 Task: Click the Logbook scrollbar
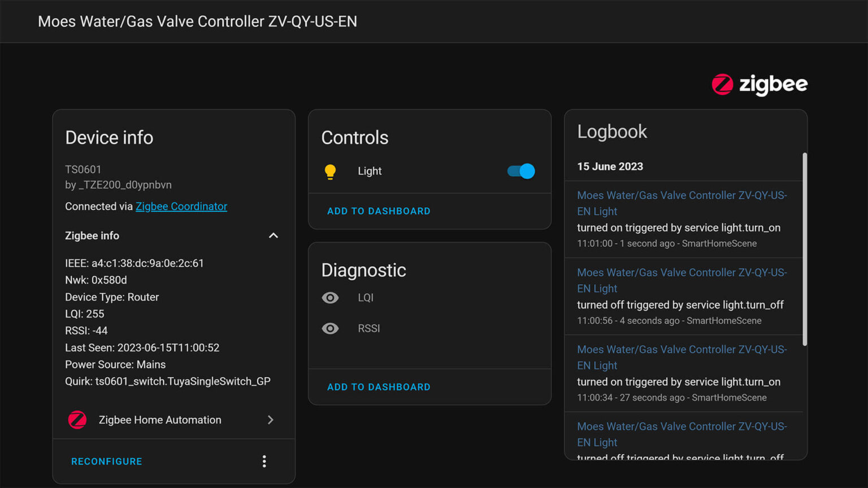point(805,249)
